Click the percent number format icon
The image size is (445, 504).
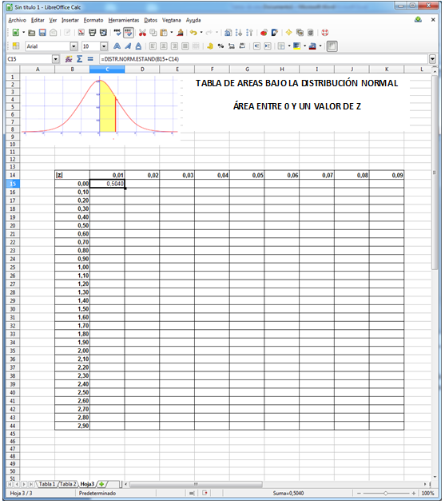221,46
